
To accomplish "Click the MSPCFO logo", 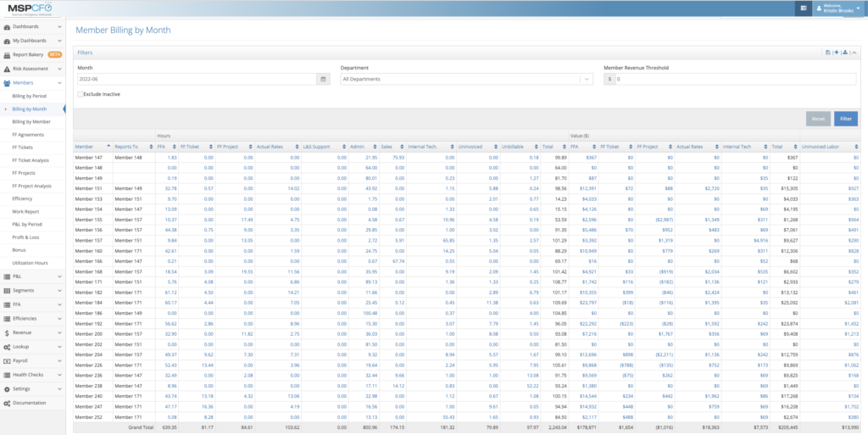I will [x=30, y=8].
